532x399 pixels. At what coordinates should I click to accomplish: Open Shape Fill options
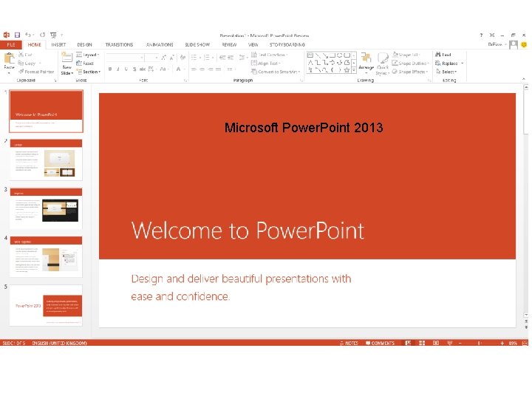pyautogui.click(x=406, y=55)
